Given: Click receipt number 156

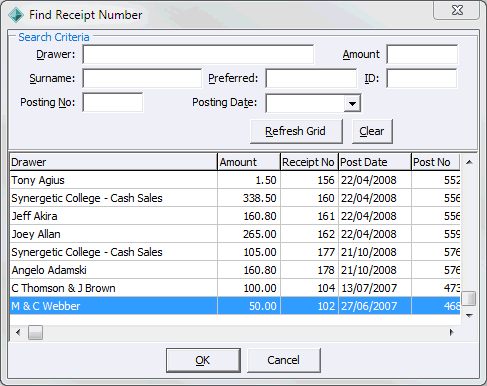Looking at the screenshot, I should [309, 180].
